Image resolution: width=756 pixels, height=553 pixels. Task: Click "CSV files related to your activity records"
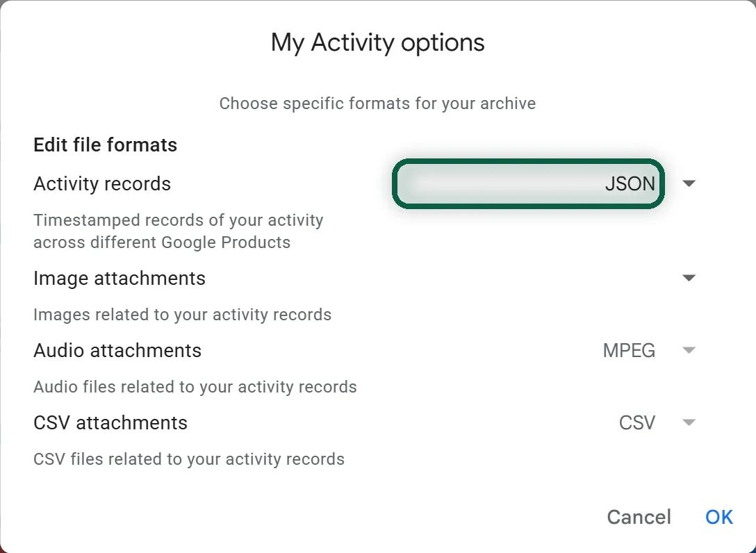pyautogui.click(x=189, y=459)
